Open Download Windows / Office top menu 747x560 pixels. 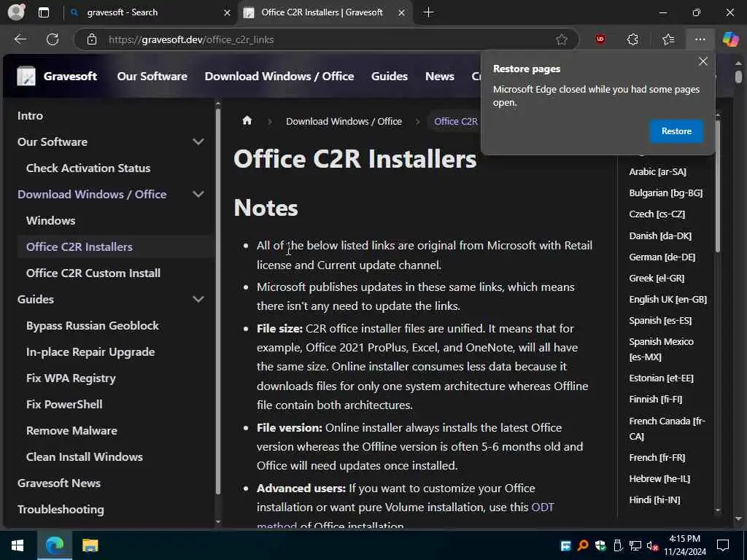coord(279,76)
